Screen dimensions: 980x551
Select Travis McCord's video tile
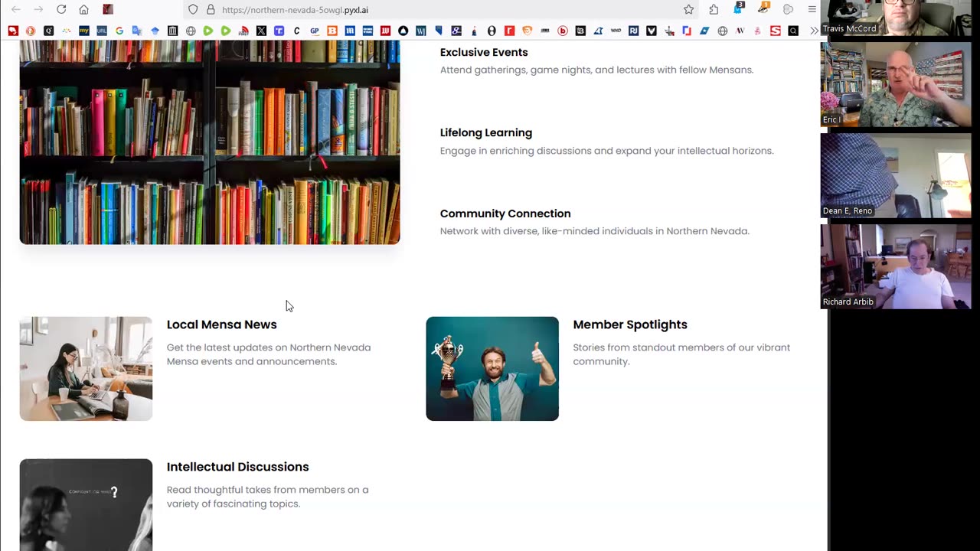click(x=896, y=18)
